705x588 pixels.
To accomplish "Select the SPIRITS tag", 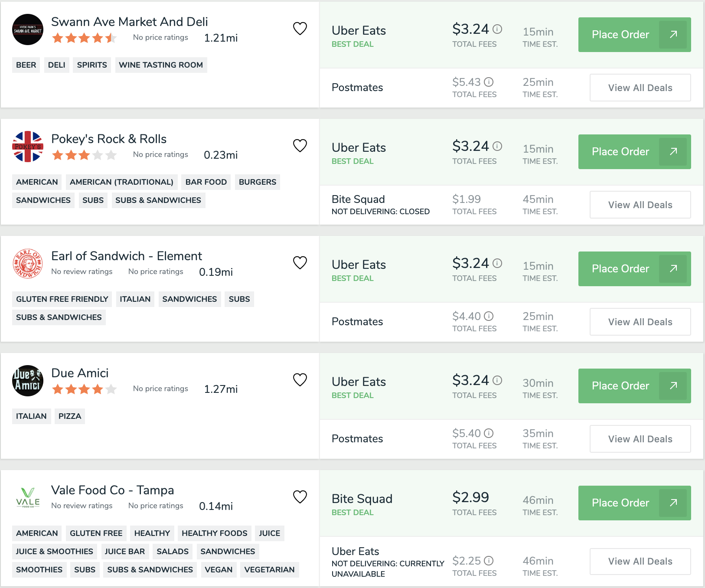I will pos(92,65).
